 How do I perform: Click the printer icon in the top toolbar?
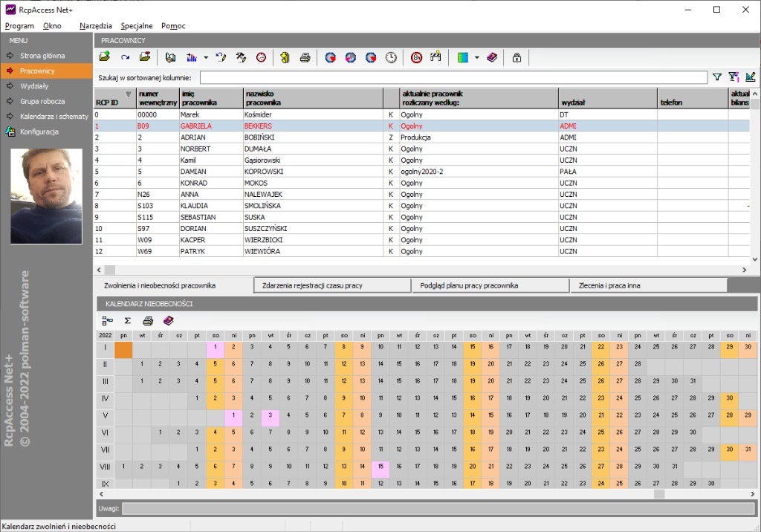tap(305, 57)
